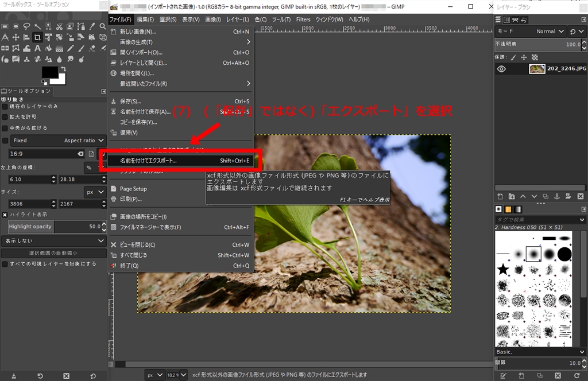Select the Measure compass tool

point(5,37)
